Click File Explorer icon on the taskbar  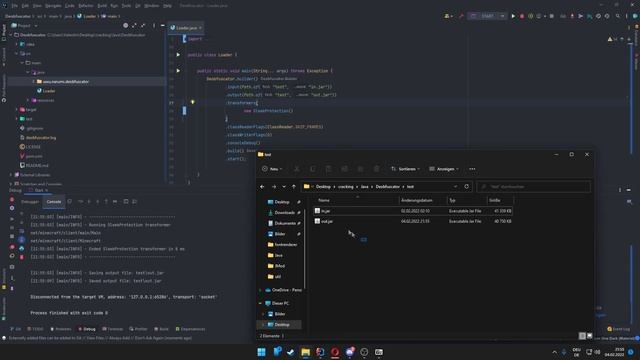tap(305, 352)
